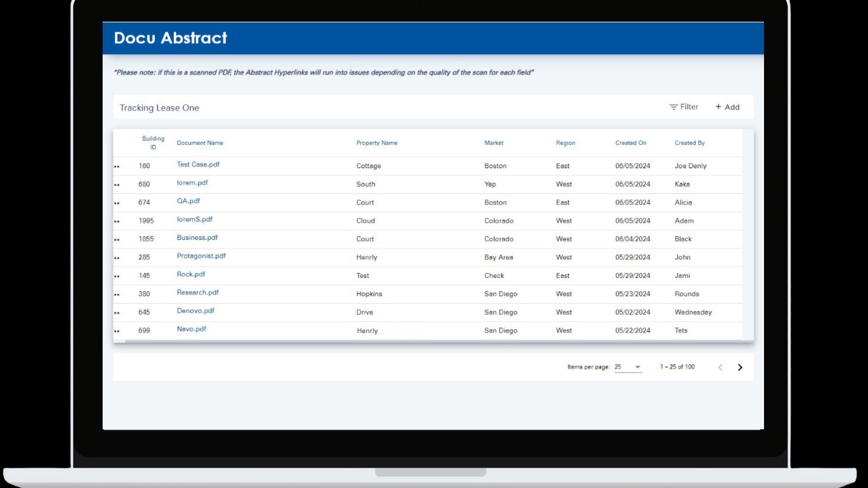Viewport: 868px width, 488px height.
Task: Sort by Property Name column header
Action: click(377, 143)
